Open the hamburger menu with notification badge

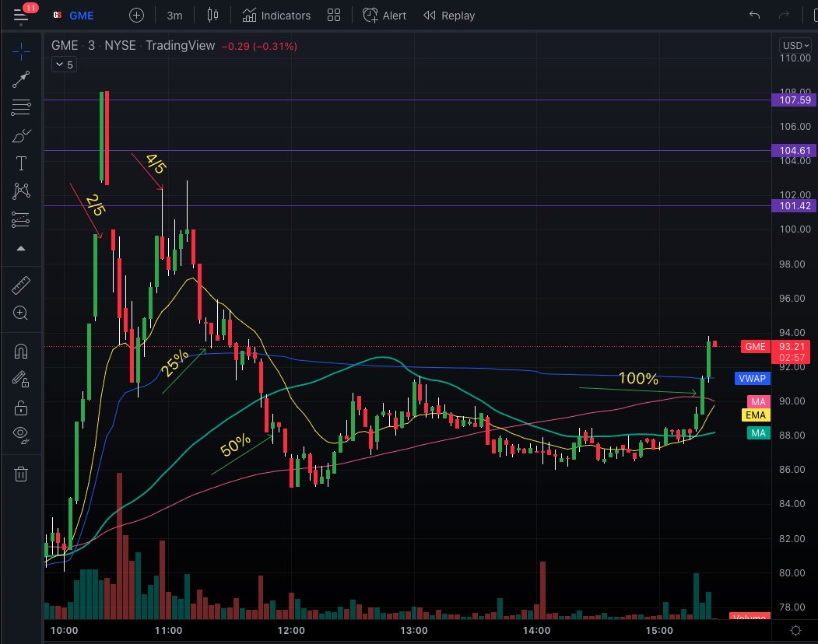click(x=21, y=15)
